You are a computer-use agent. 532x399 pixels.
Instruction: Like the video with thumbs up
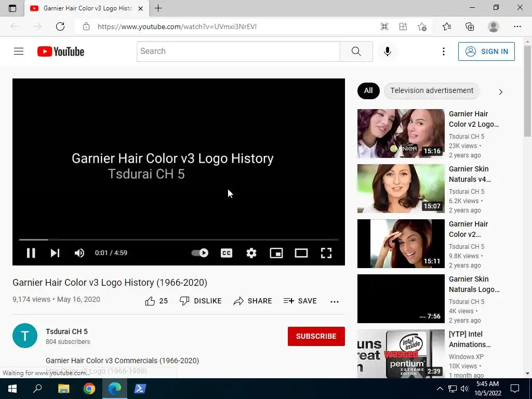click(x=156, y=301)
